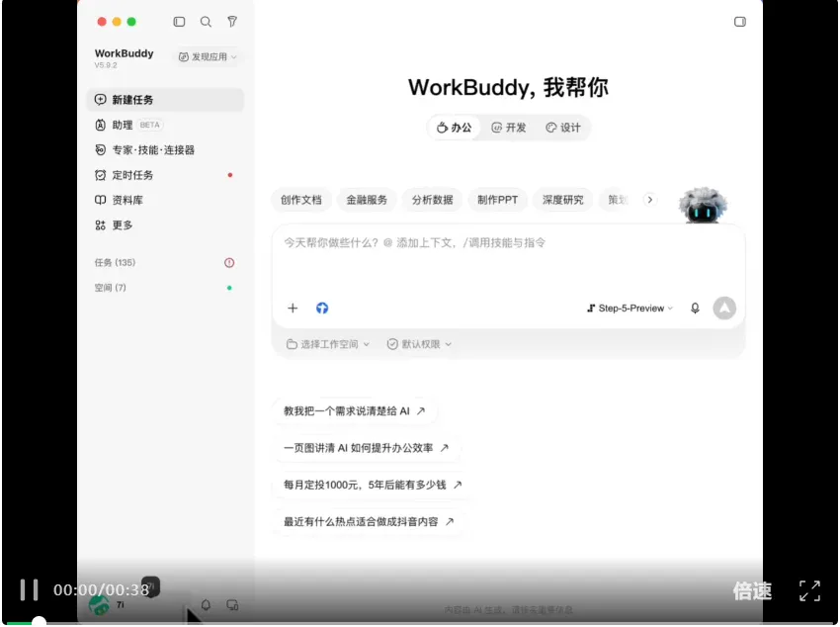
Task: Open the 倍速 playback speed control
Action: (752, 590)
